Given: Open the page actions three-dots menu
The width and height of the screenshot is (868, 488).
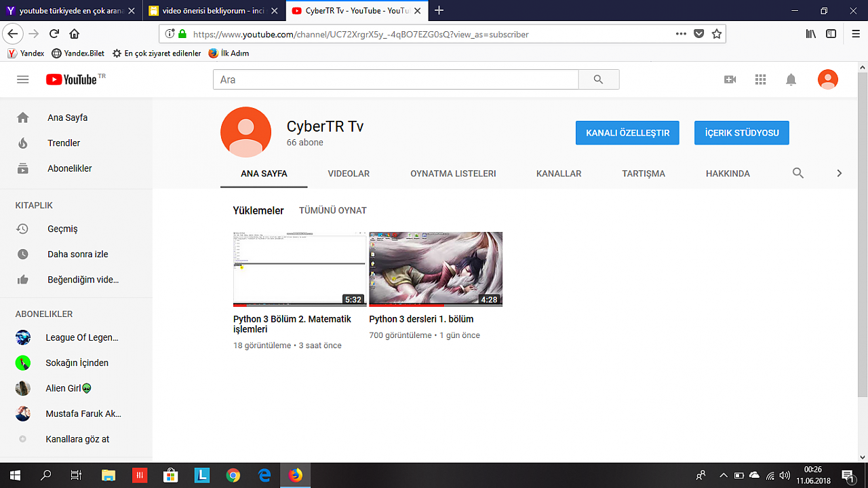Looking at the screenshot, I should pyautogui.click(x=682, y=34).
